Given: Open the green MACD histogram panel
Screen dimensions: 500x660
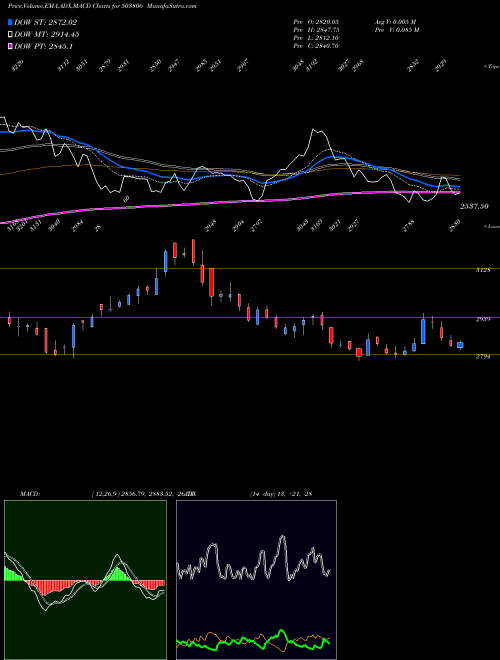Looking at the screenshot, I should pos(85,580).
